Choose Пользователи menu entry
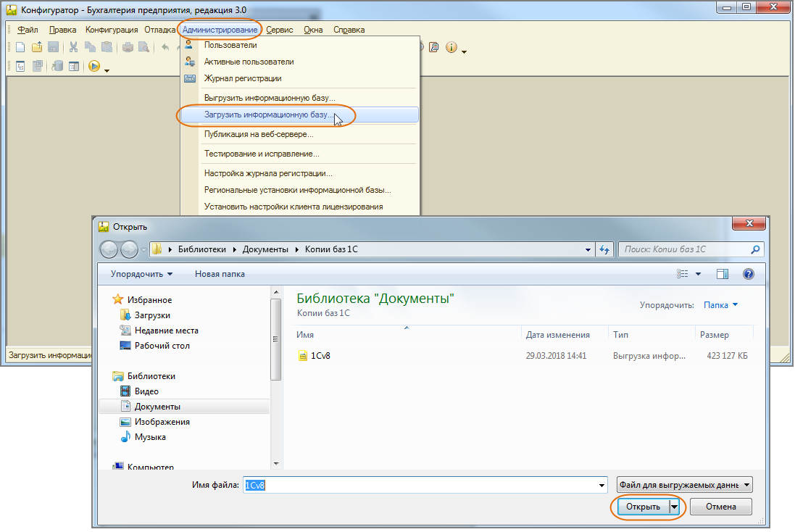This screenshot has height=532, width=795. point(300,45)
